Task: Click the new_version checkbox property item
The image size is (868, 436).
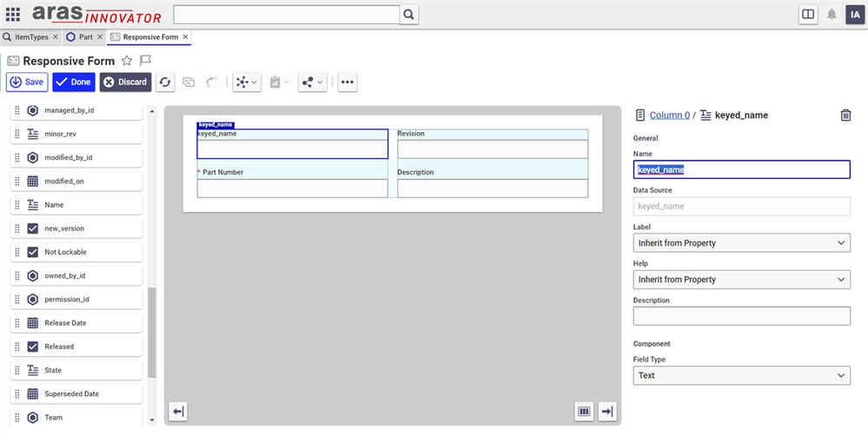Action: click(x=76, y=228)
